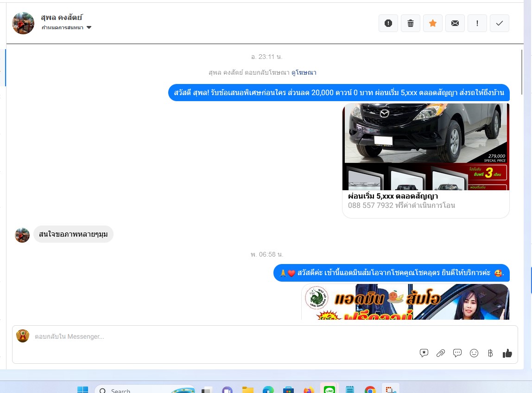Open Microsoft Store from taskbar

(x=288, y=390)
